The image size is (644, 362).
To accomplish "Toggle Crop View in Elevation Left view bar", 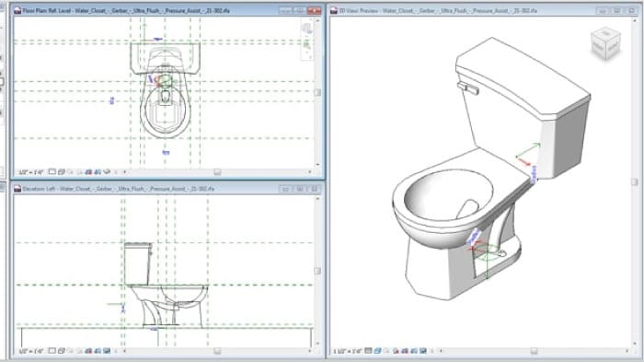I will (x=88, y=350).
